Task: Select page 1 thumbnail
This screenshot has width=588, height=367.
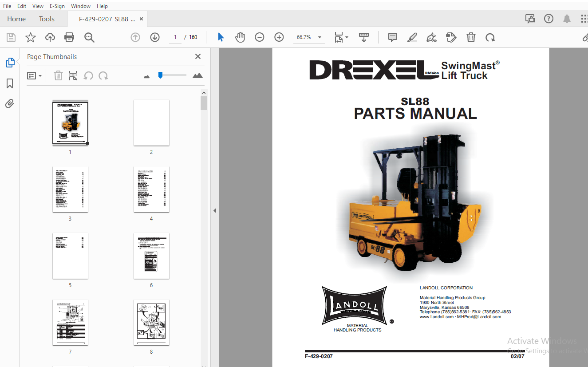Action: click(x=70, y=122)
